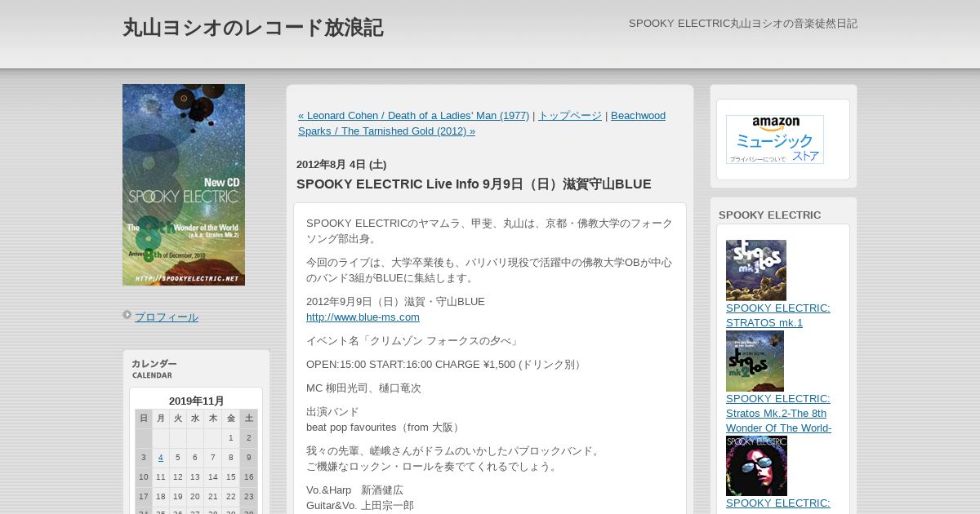The height and width of the screenshot is (514, 980).
Task: Go to next post Beachwood Sparks Tarnished Gold
Action: (x=482, y=123)
